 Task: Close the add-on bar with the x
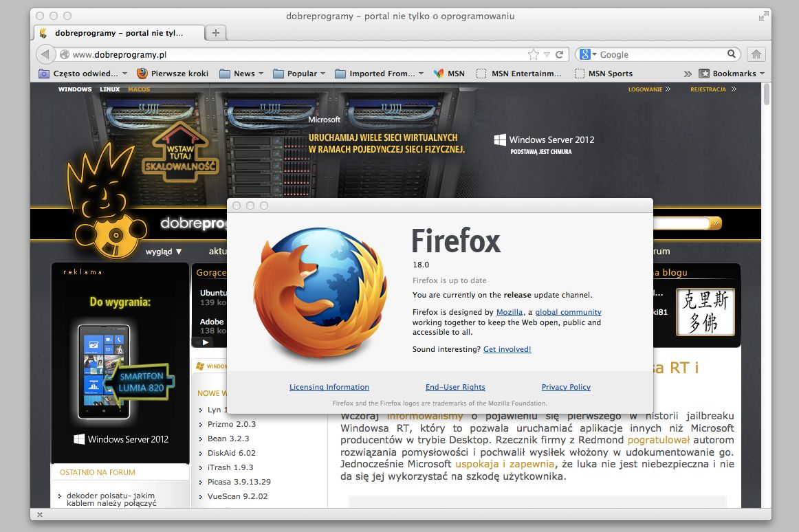coord(40,515)
